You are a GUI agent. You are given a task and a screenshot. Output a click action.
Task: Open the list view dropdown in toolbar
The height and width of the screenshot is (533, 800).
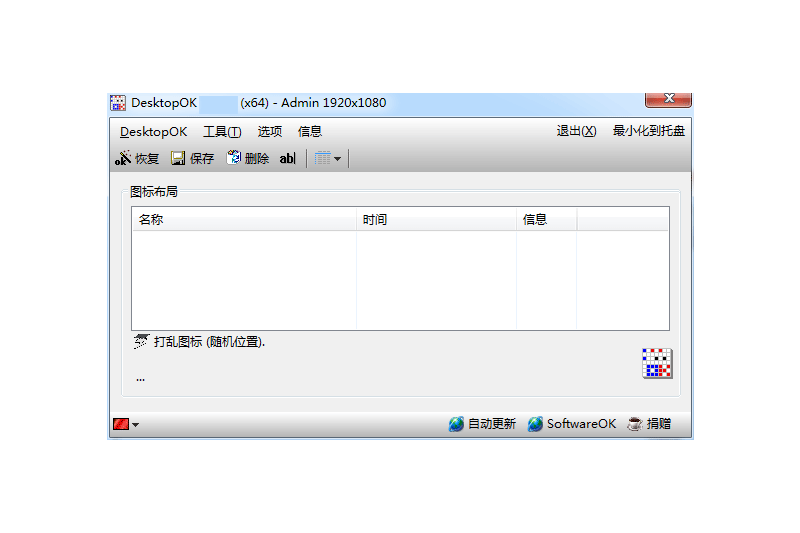point(328,159)
